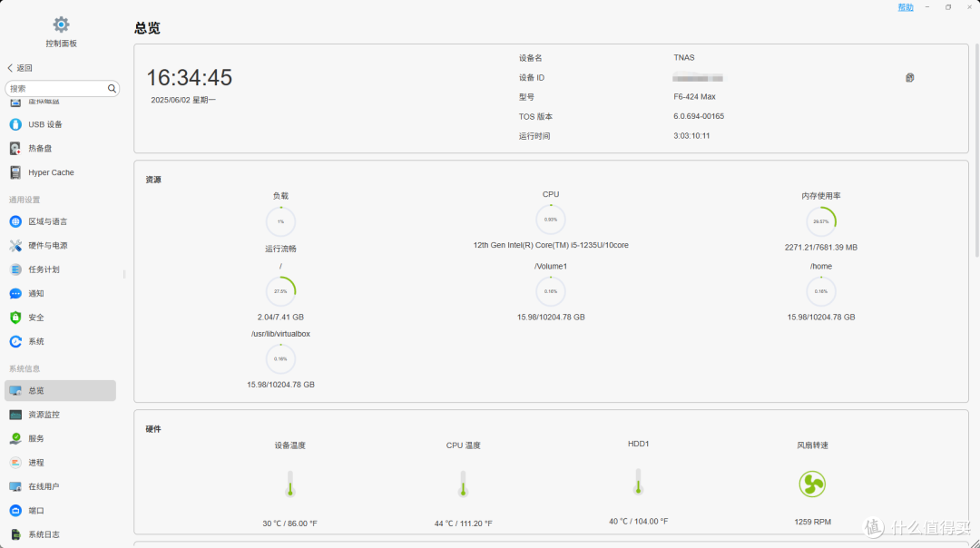This screenshot has width=980, height=548.
Task: Restore the window size
Action: click(948, 7)
